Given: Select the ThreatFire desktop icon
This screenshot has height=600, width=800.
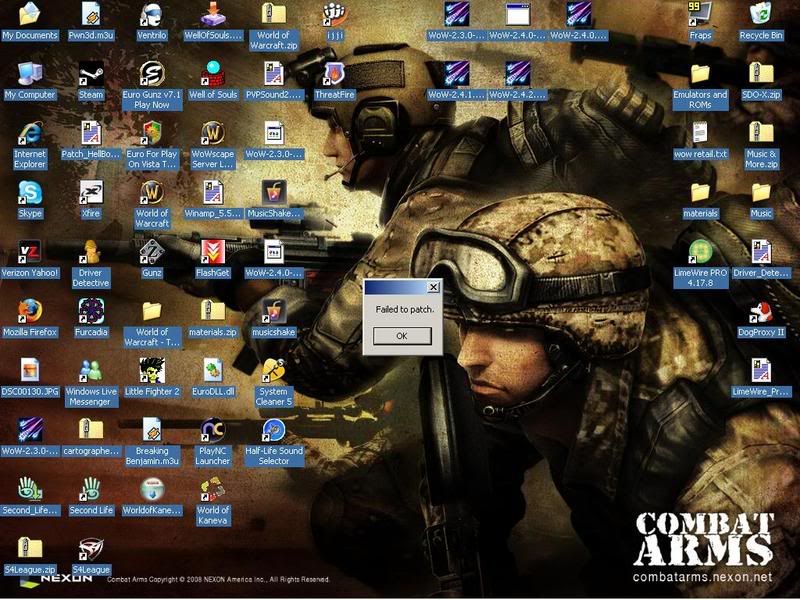Looking at the screenshot, I should coord(334,74).
